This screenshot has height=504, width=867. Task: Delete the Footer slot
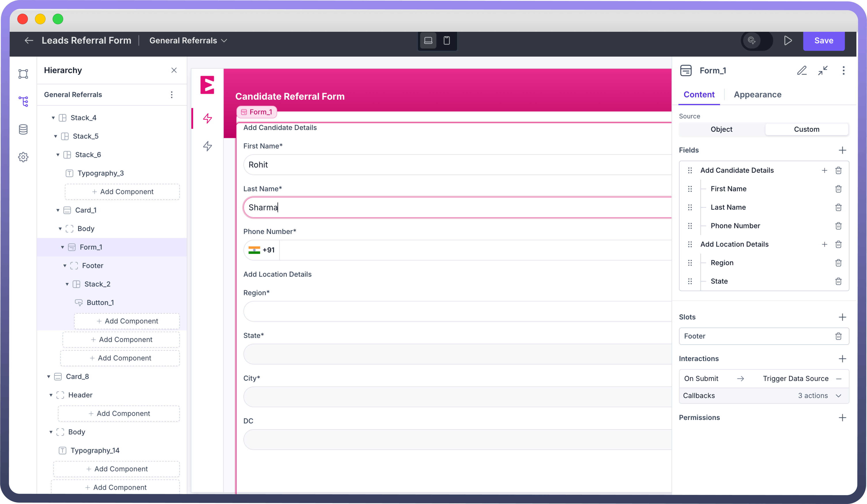838,336
